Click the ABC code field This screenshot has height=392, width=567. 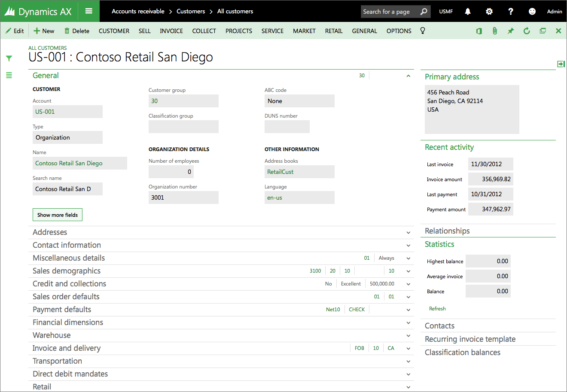(x=299, y=101)
